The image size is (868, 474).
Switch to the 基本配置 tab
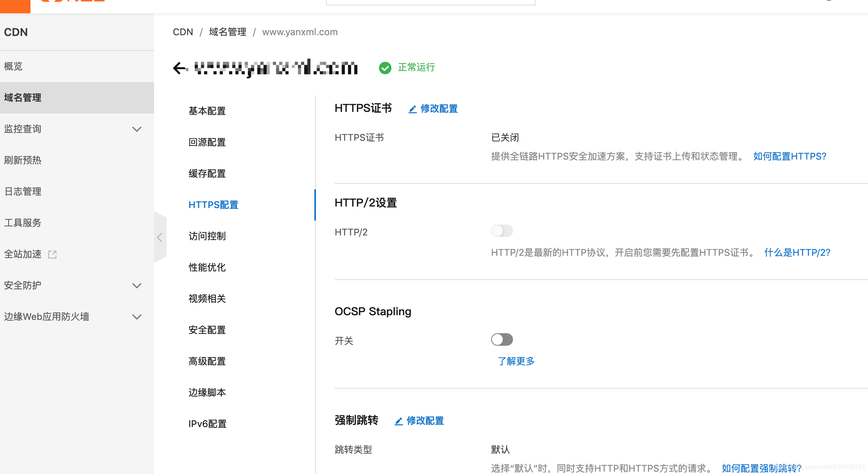(x=207, y=111)
